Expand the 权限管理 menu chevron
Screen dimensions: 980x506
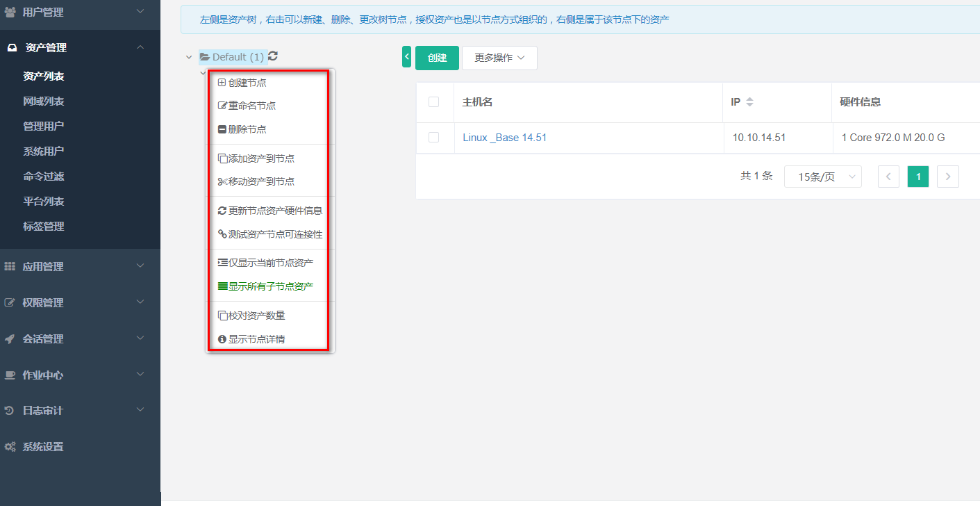[x=140, y=303]
